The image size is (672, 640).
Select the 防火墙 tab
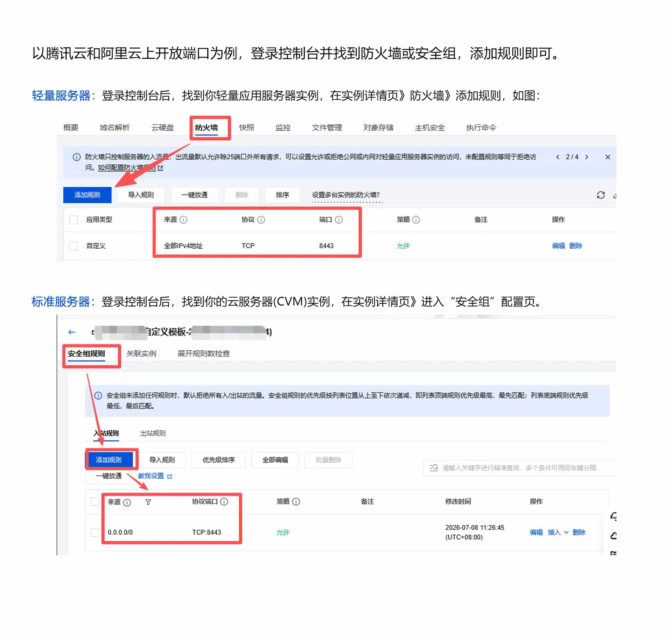point(206,127)
